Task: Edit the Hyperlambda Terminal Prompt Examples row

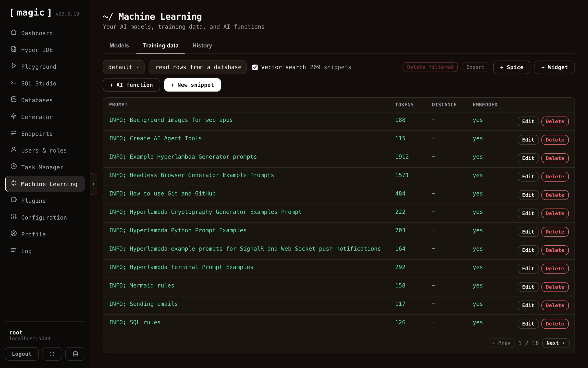Action: tap(528, 269)
